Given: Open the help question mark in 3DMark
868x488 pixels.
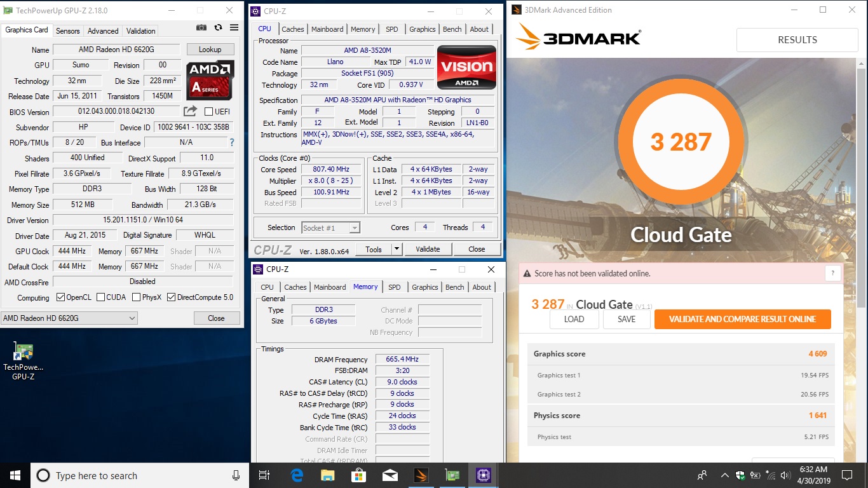Looking at the screenshot, I should click(x=833, y=273).
